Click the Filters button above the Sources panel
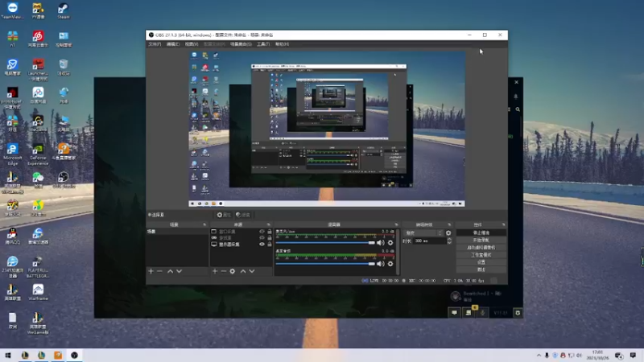Screen dimensions: 644x362 [x=243, y=215]
